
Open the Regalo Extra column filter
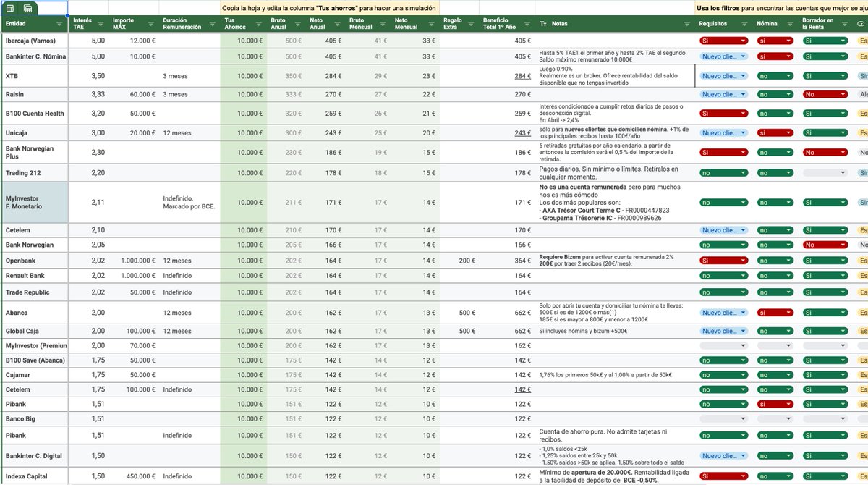coord(470,24)
